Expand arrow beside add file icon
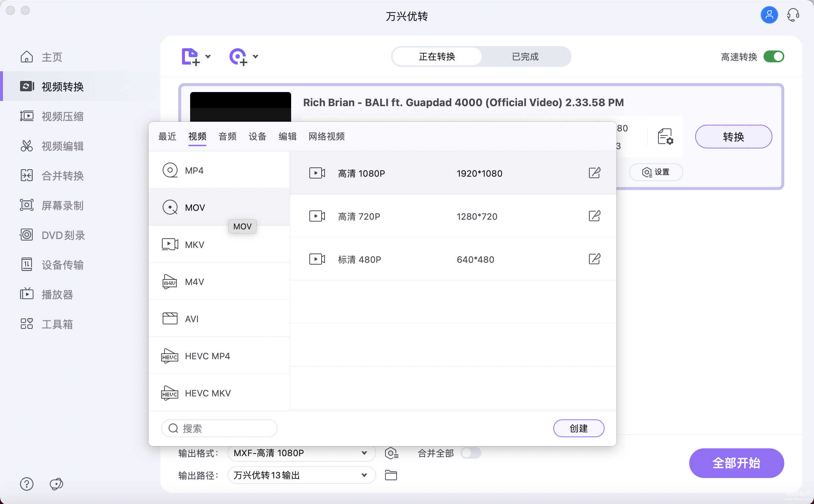The height and width of the screenshot is (504, 814). (x=208, y=57)
